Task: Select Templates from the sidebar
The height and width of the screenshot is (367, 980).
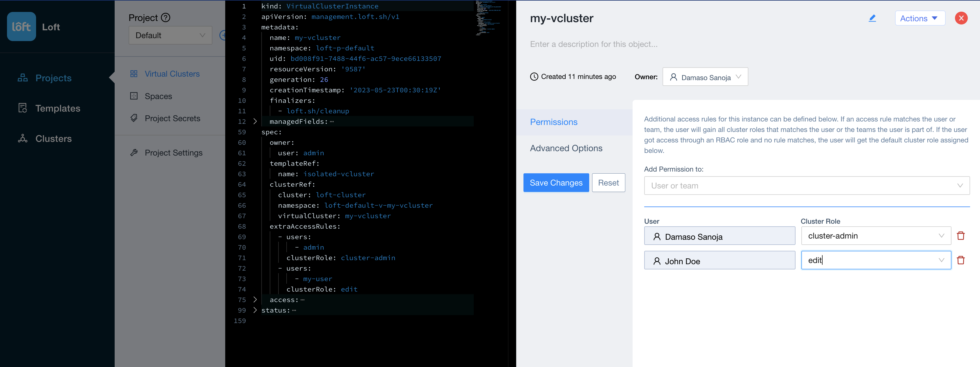Action: (x=58, y=108)
